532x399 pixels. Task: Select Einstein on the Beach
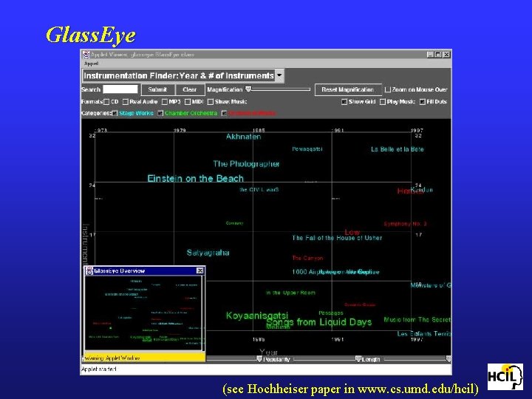(195, 179)
